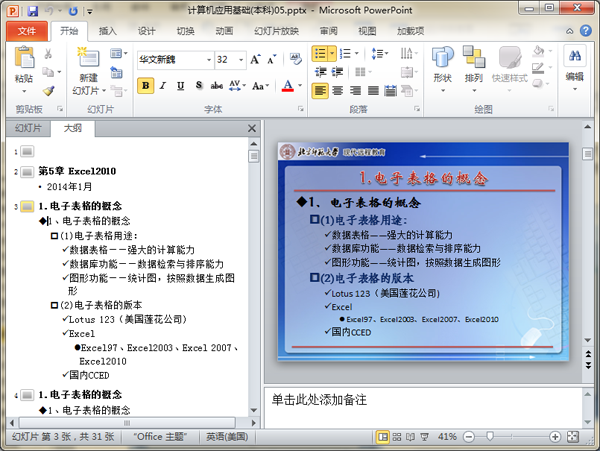Open the line spacing dropdown
Viewport: 600px width, 451px height.
[x=386, y=54]
